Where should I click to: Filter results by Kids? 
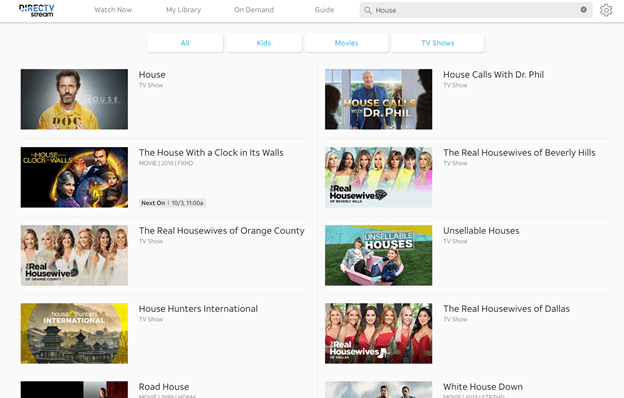click(x=264, y=43)
